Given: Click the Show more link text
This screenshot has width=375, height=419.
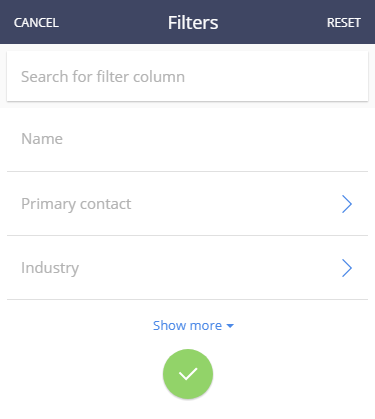Looking at the screenshot, I should point(187,326).
